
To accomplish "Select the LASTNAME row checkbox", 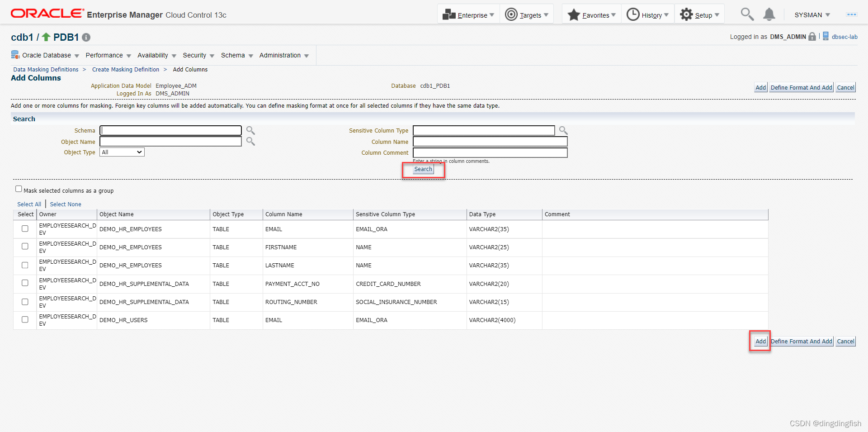I will point(25,265).
